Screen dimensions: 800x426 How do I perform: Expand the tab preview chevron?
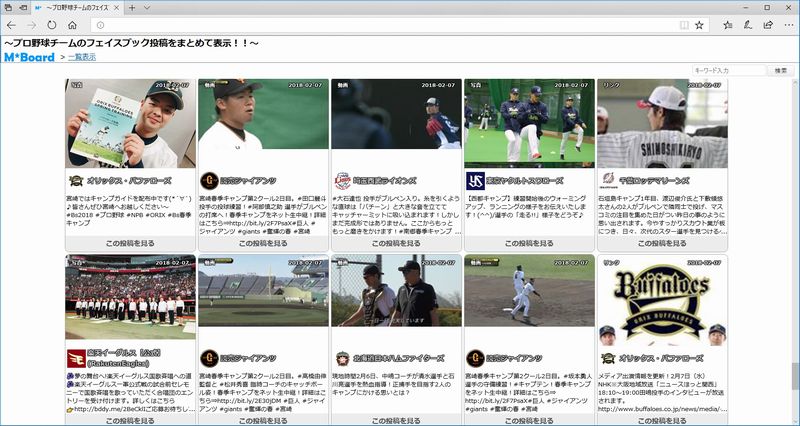point(147,8)
